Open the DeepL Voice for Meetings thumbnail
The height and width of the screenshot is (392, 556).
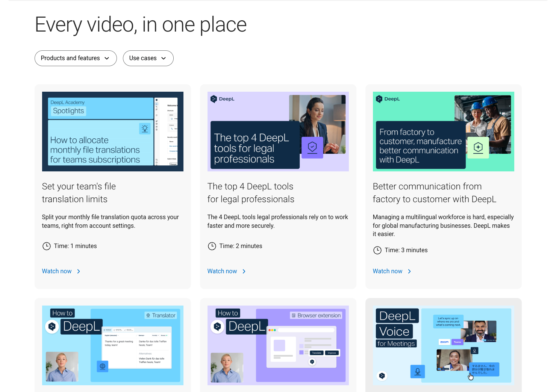click(444, 345)
